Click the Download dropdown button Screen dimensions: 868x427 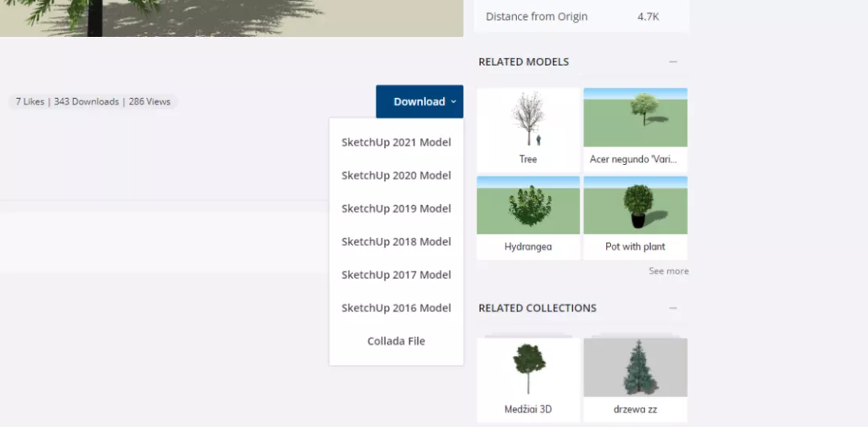tap(420, 102)
